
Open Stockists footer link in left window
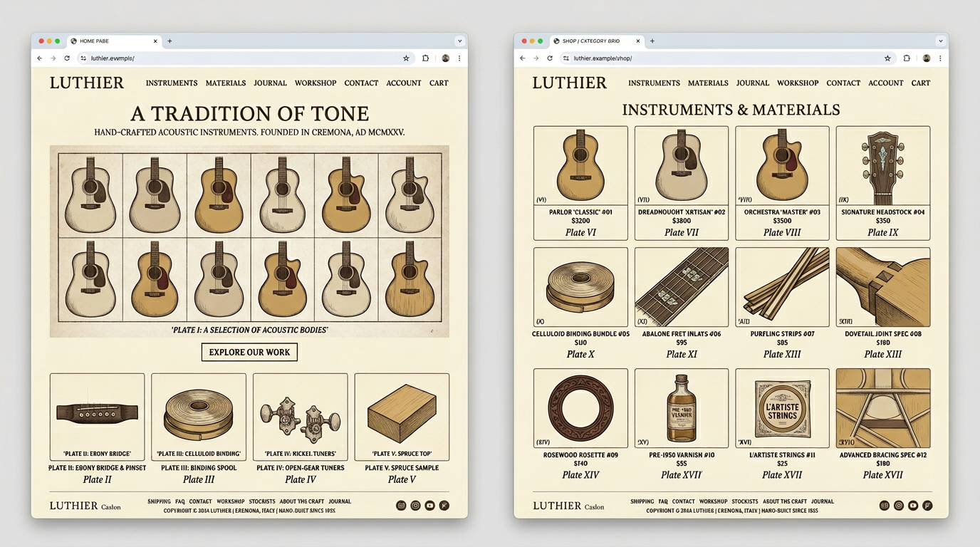(262, 501)
